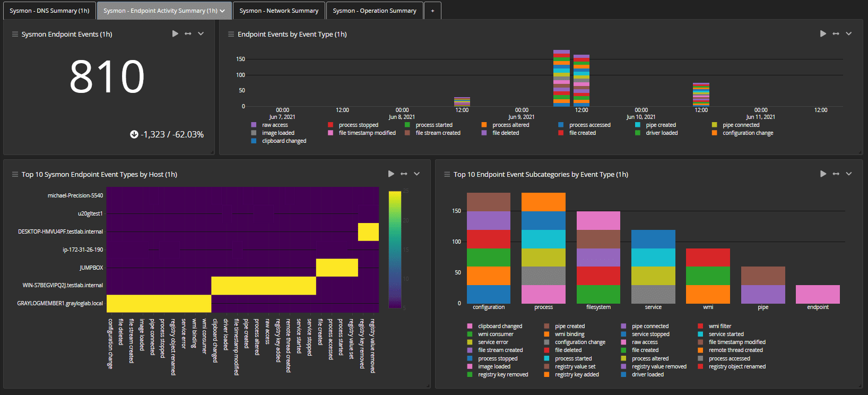
Task: Open the Event Types by Host widget dropdown
Action: (x=416, y=174)
